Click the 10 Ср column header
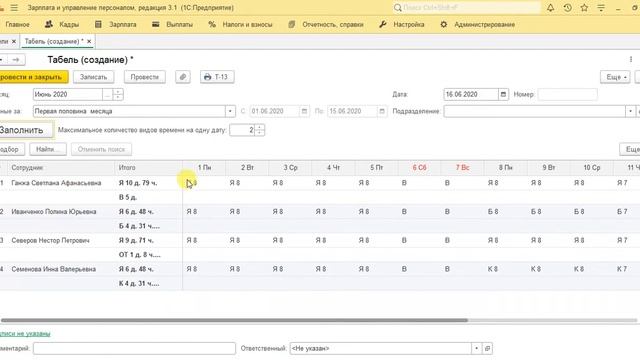The image size is (640, 360). (591, 168)
